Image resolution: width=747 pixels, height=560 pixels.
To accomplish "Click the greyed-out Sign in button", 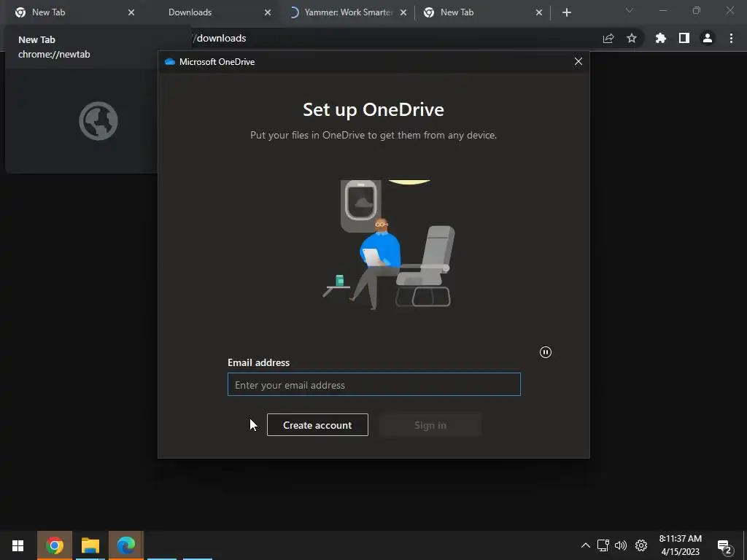I will click(x=430, y=425).
